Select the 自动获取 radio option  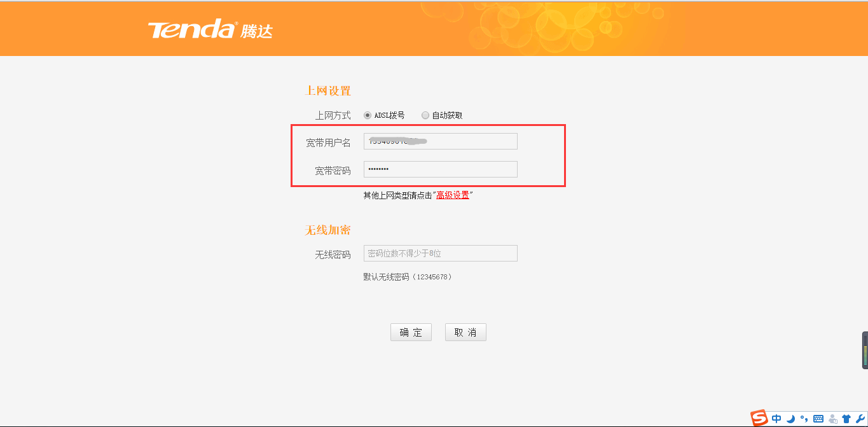[x=425, y=115]
